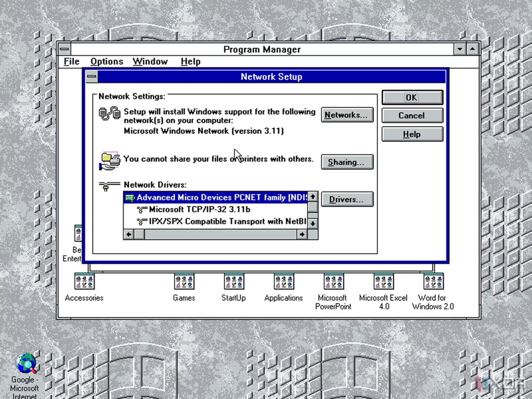Open the Microsoft Excel 4.0 group icon
This screenshot has height=399, width=532.
point(383,281)
